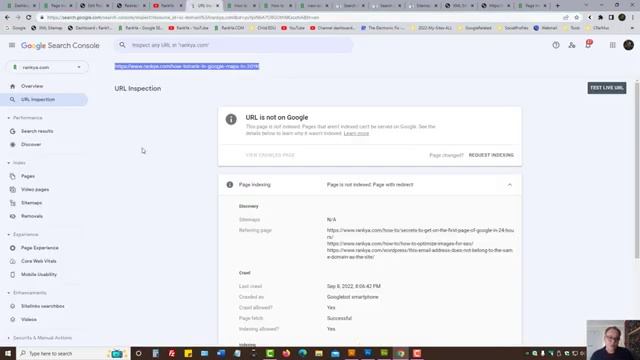Open the XML Sitemap bookmark

pyautogui.click(x=47, y=28)
